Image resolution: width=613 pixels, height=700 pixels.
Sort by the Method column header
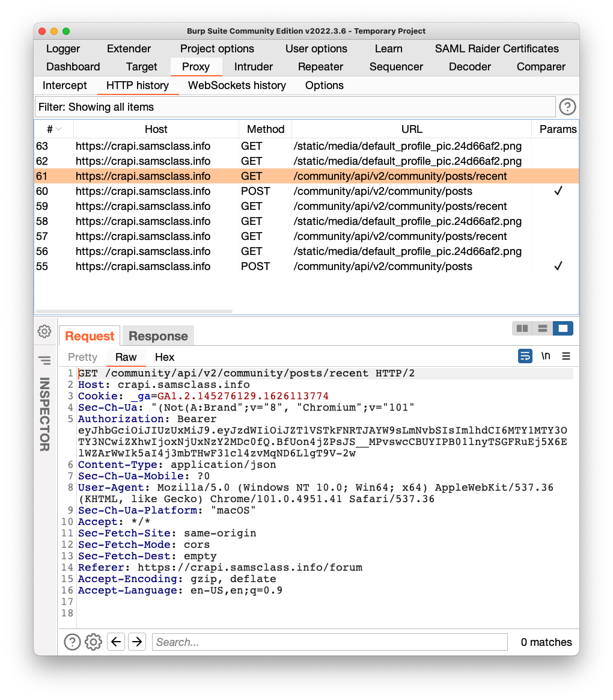[266, 129]
